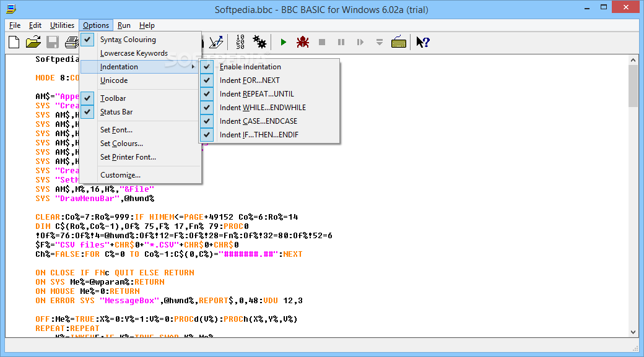Maximize the BBC BASIC window
Screen dimensions: 644x357
(603, 7)
